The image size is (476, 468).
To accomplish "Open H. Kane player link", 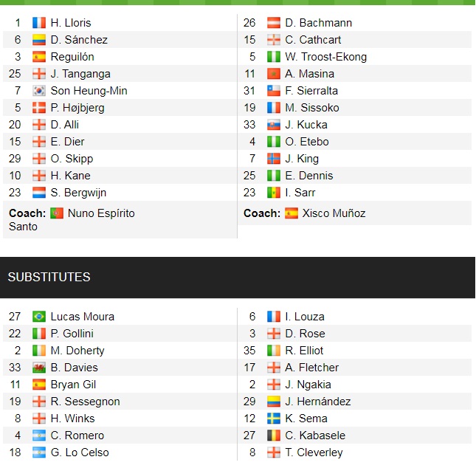I will [x=70, y=176].
